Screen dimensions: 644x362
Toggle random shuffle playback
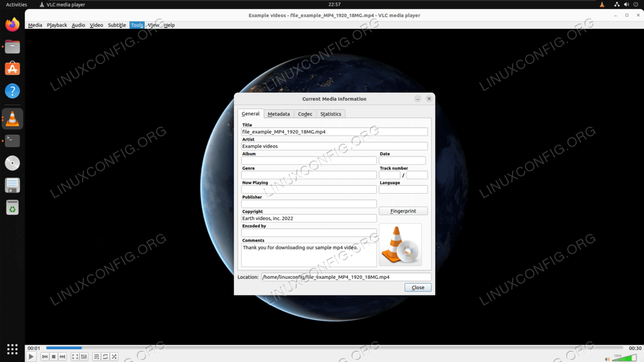click(114, 357)
